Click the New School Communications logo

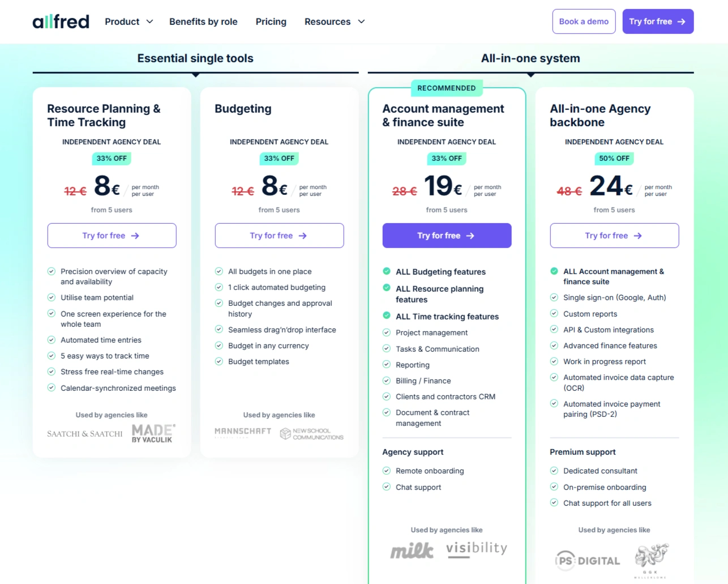click(312, 434)
